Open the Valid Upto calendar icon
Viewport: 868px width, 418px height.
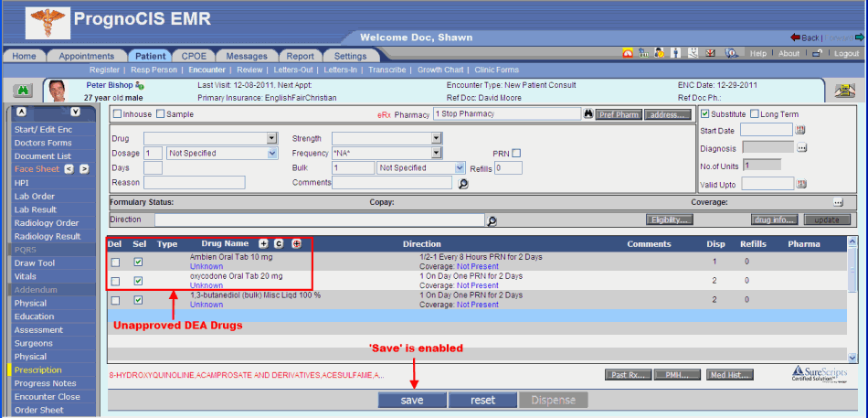coord(801,184)
